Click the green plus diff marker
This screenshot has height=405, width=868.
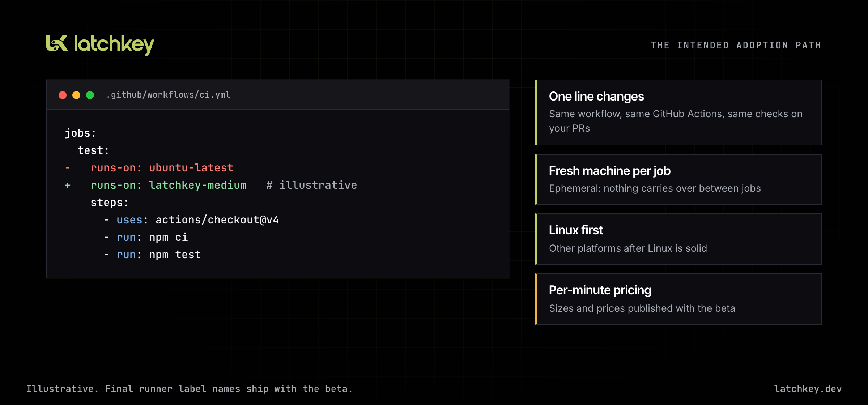[x=68, y=185]
